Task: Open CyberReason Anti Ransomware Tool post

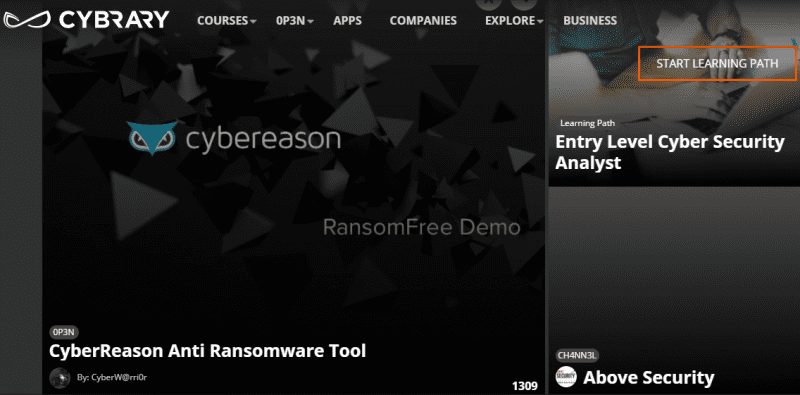Action: 208,351
